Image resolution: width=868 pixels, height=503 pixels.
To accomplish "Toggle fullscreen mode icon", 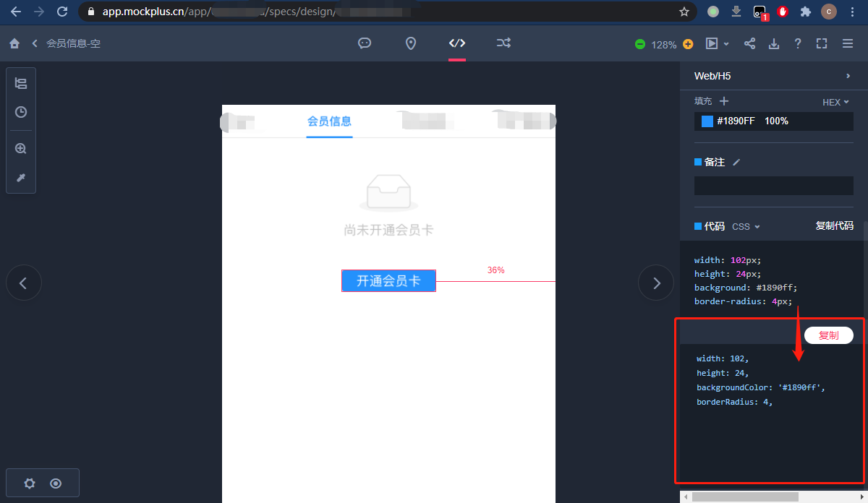I will tap(822, 43).
